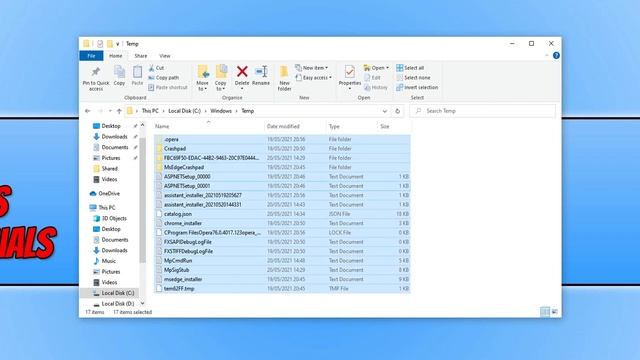Click the Cut scissors command
The width and height of the screenshot is (640, 360).
click(x=156, y=68)
